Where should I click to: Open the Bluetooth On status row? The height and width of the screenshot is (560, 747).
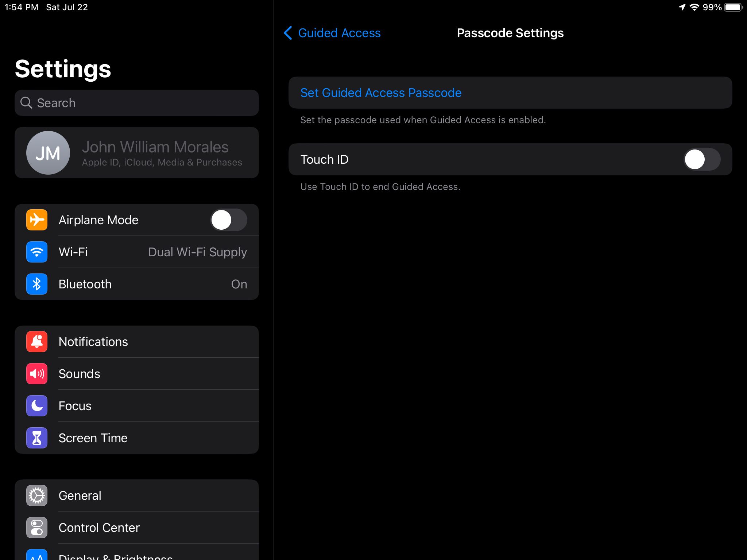coord(239,284)
